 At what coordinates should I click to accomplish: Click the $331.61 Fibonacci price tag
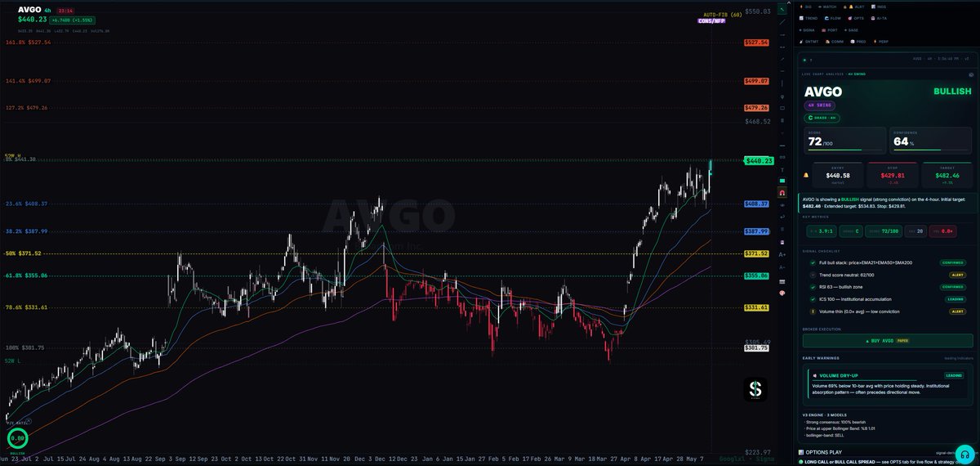coord(757,307)
